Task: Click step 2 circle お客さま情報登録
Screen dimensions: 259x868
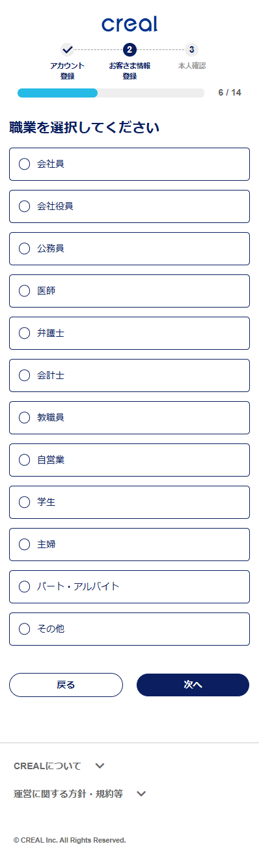Action: point(129,49)
